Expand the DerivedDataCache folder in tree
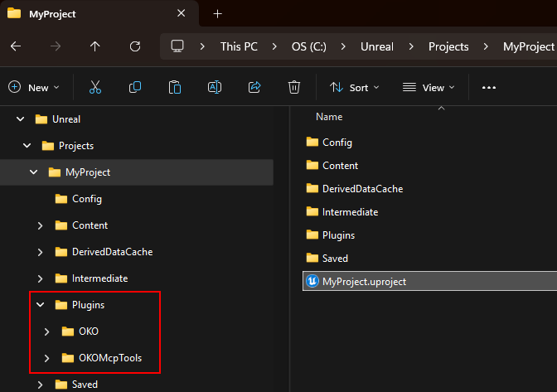 40,252
